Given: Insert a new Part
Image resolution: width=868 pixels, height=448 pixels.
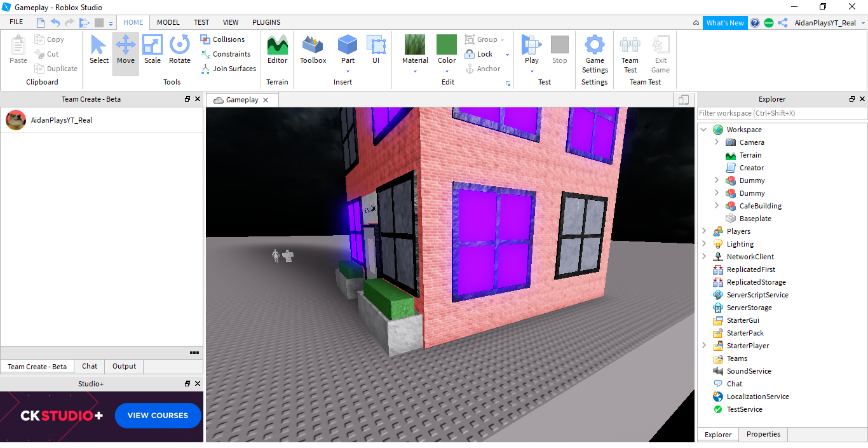Looking at the screenshot, I should (x=348, y=50).
